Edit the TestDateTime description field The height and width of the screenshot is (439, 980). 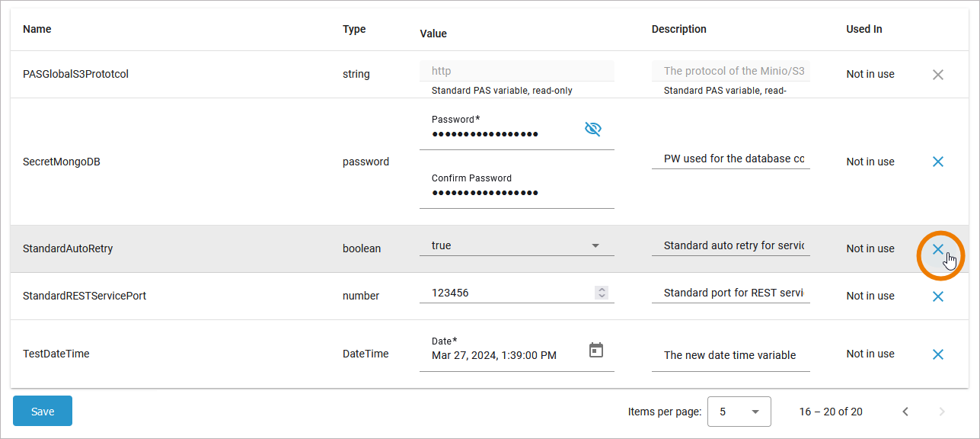click(x=730, y=355)
